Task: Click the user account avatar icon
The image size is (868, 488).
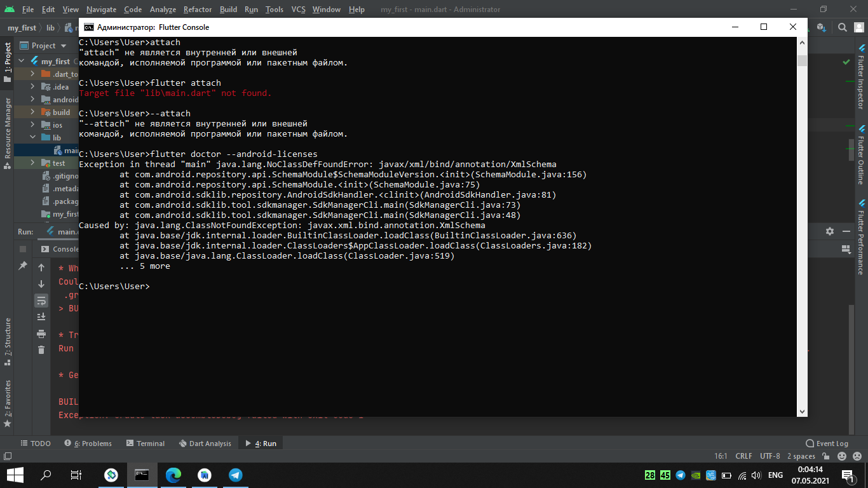Action: coord(860,27)
